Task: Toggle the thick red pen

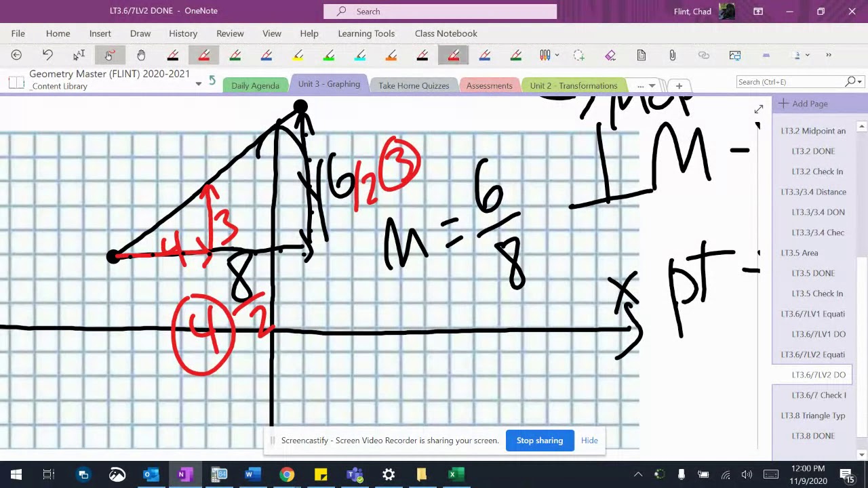Action: pos(454,55)
